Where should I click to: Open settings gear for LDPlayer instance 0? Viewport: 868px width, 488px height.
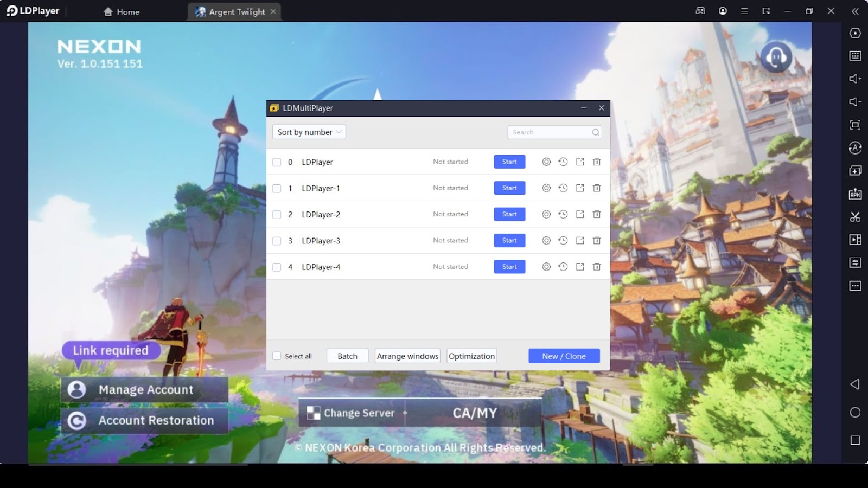coord(546,162)
